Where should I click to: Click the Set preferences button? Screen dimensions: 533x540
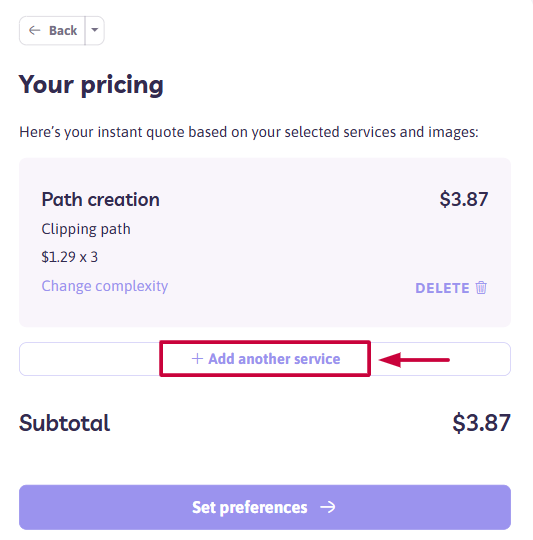click(265, 507)
